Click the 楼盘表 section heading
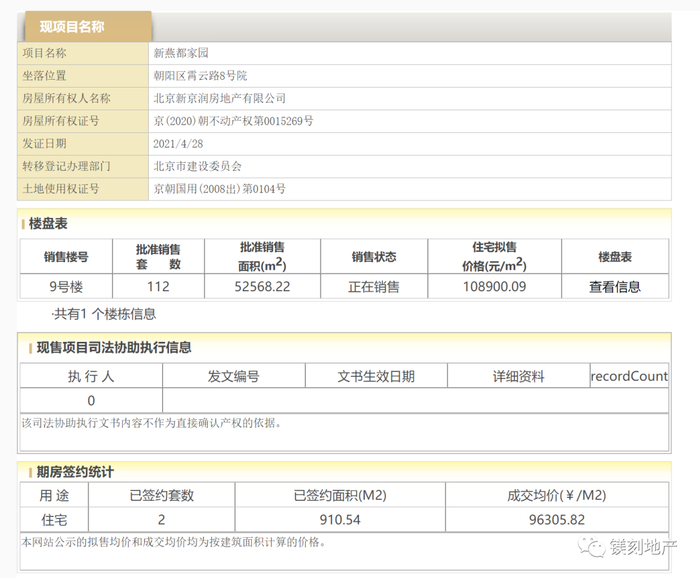Screen dimensions: 700x578 click(48, 224)
